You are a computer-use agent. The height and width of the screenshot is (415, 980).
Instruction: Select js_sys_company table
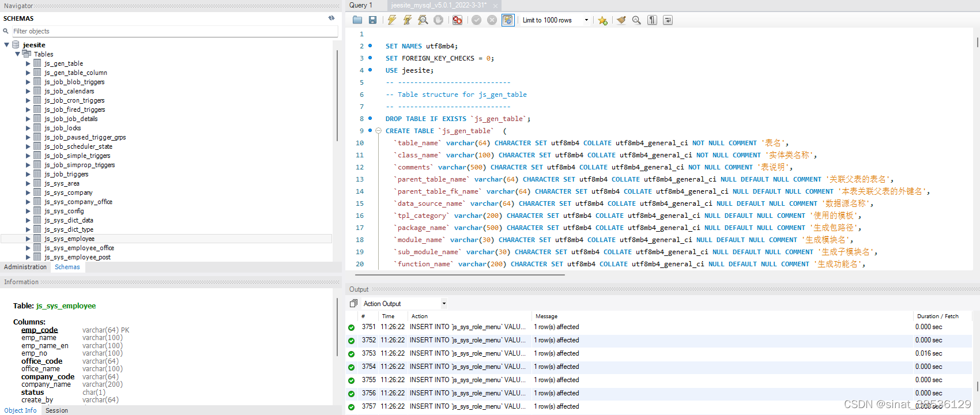(x=68, y=193)
